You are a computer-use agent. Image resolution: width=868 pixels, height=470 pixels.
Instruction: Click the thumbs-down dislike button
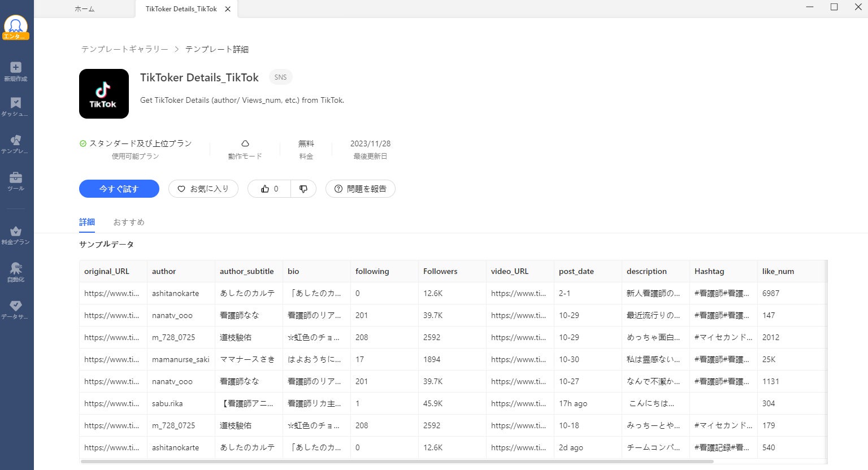303,189
